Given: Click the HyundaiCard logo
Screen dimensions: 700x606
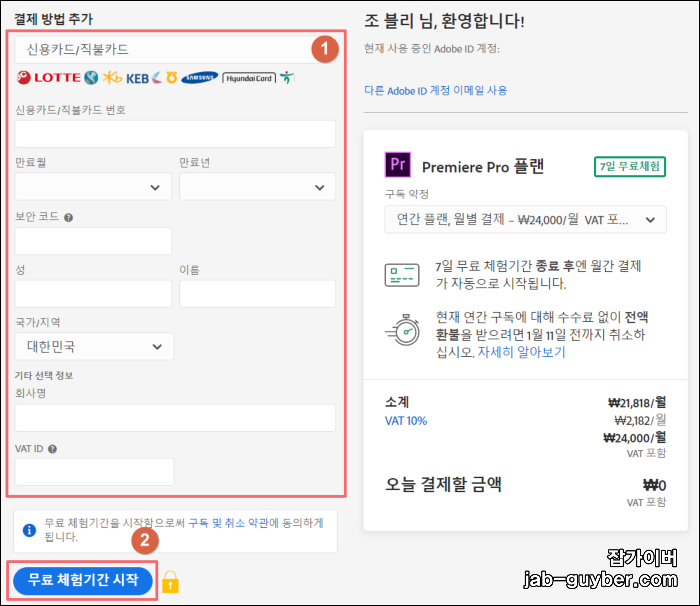Looking at the screenshot, I should pos(249,78).
